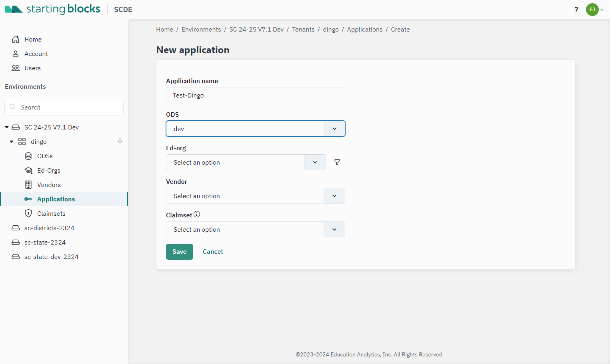610x364 pixels.
Task: Focus the Application name input field
Action: pyautogui.click(x=256, y=95)
